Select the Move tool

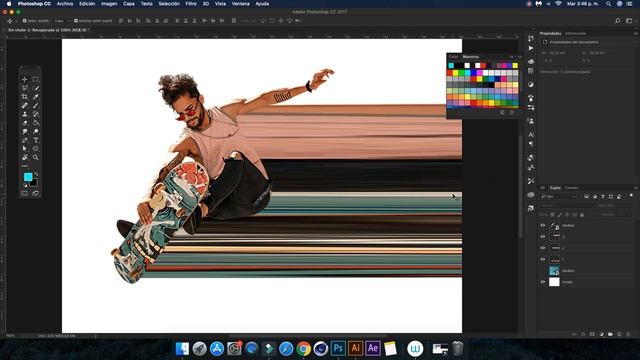(24, 79)
